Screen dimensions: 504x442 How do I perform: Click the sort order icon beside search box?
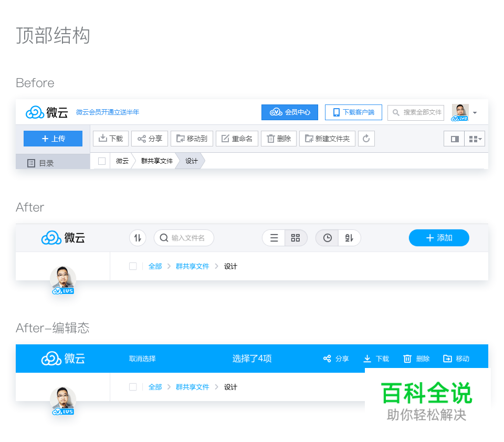tap(138, 238)
